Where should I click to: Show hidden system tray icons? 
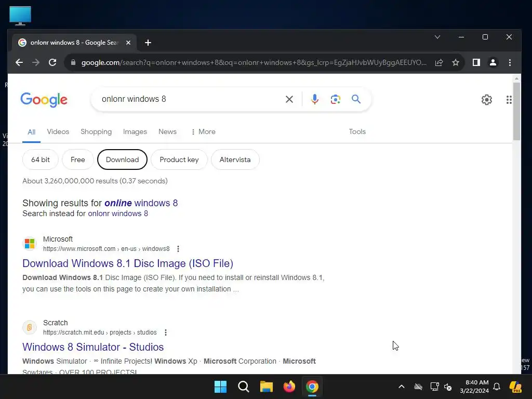point(402,387)
